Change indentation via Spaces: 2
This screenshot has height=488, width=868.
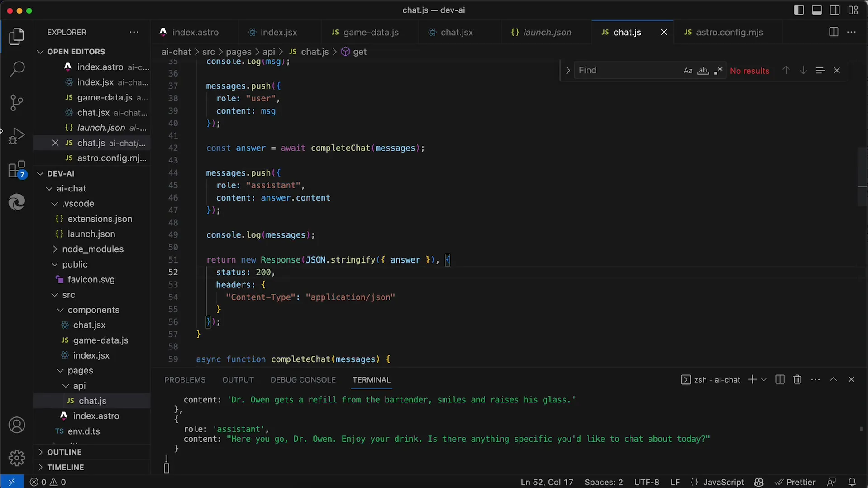pos(604,482)
